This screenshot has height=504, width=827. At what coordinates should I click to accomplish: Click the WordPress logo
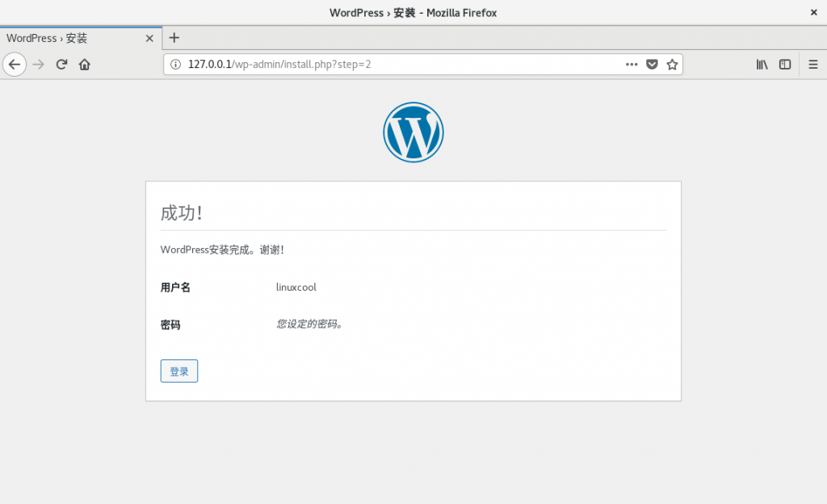(x=413, y=132)
